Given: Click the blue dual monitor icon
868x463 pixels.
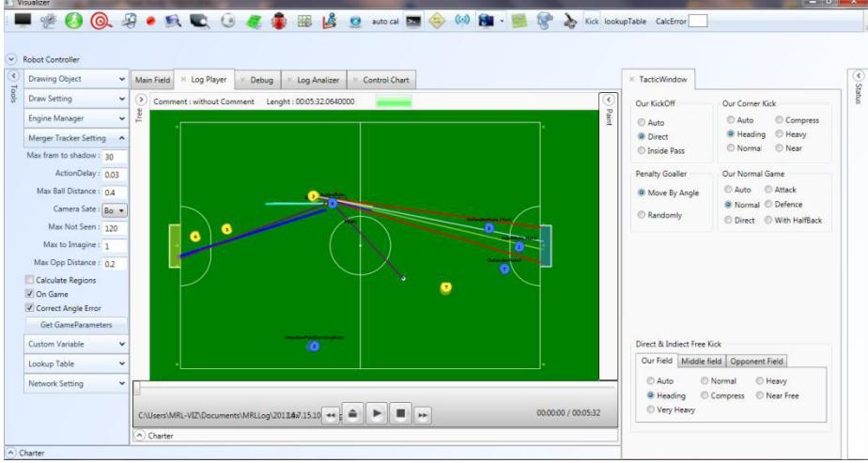Looking at the screenshot, I should point(487,21).
